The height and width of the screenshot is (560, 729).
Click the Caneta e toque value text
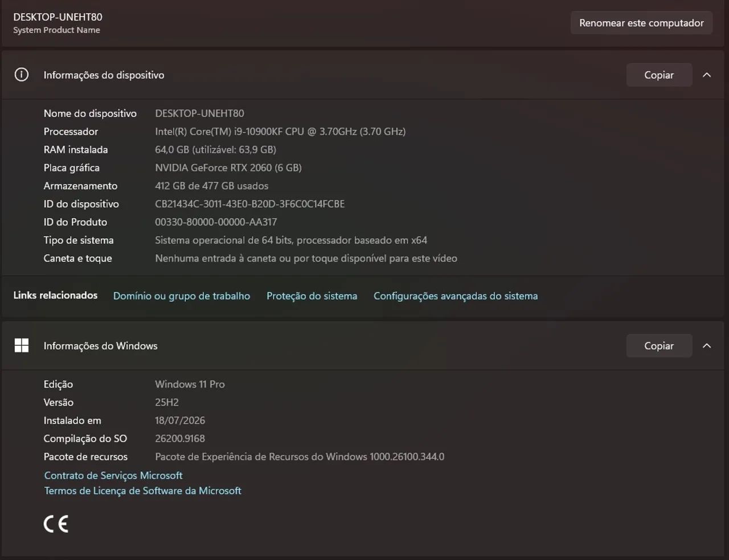(306, 258)
